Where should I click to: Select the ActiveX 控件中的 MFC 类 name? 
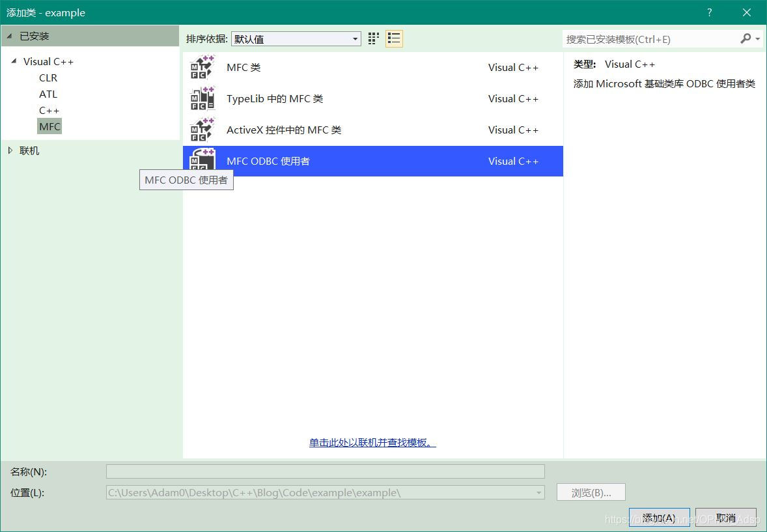coord(284,130)
